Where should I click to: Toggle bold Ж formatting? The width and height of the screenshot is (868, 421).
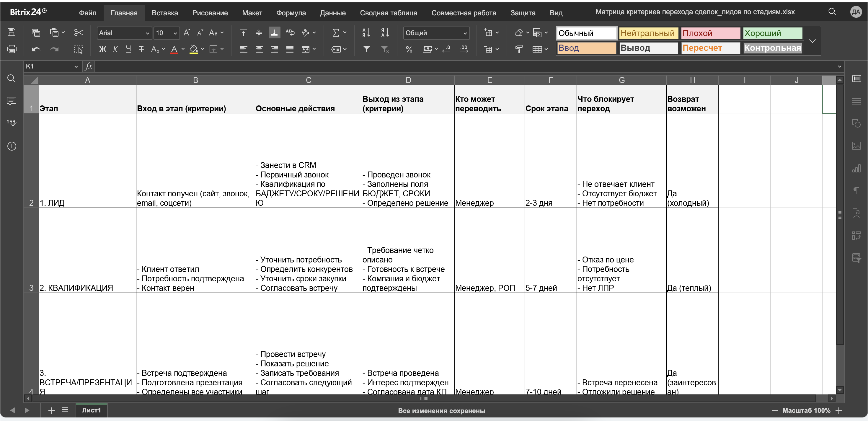tap(102, 49)
